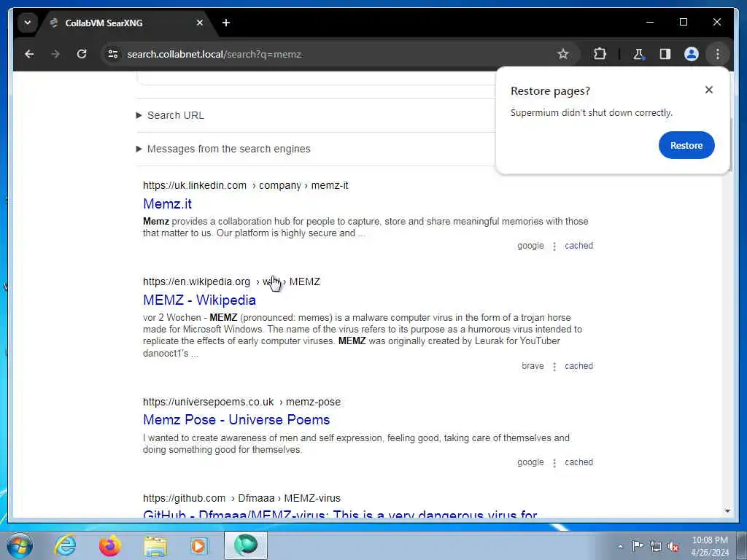Toggle the side panel icon
This screenshot has width=747, height=560.
pos(665,54)
